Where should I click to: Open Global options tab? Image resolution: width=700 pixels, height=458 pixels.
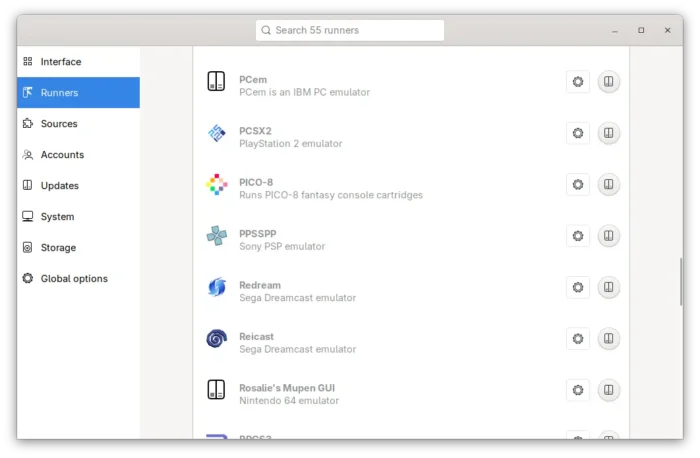pos(79,278)
